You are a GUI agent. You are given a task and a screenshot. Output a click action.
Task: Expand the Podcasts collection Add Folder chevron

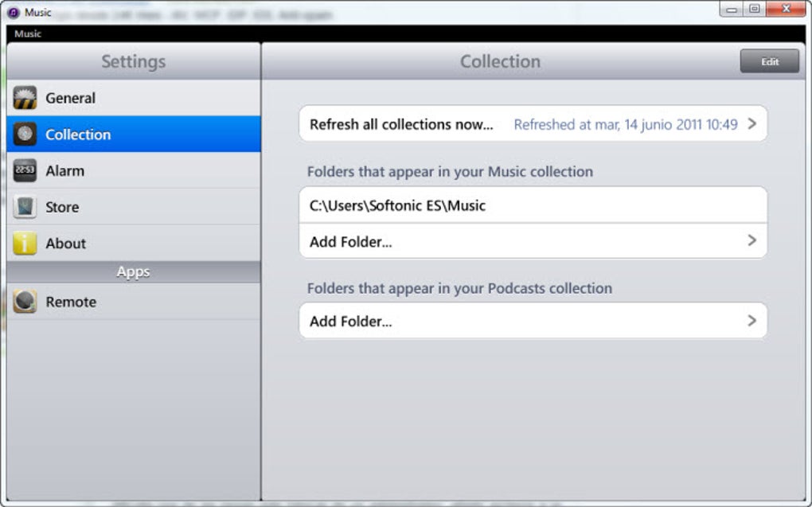(x=752, y=321)
